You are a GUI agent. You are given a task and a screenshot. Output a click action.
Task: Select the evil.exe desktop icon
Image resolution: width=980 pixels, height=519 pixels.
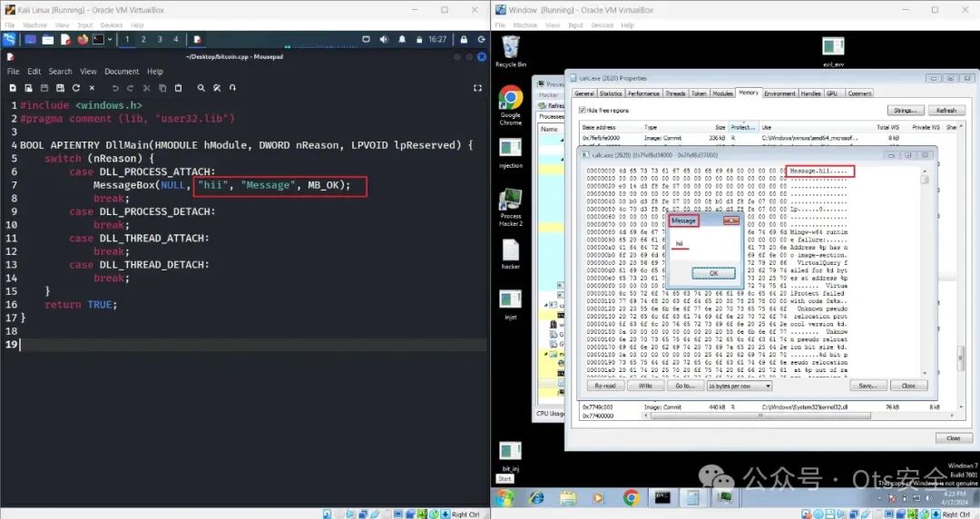pos(833,52)
